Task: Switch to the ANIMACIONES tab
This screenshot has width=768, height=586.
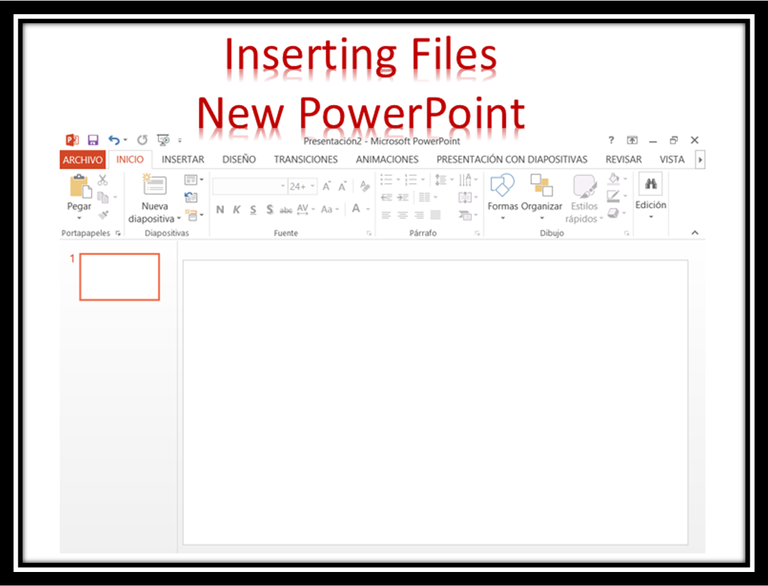Action: click(387, 160)
